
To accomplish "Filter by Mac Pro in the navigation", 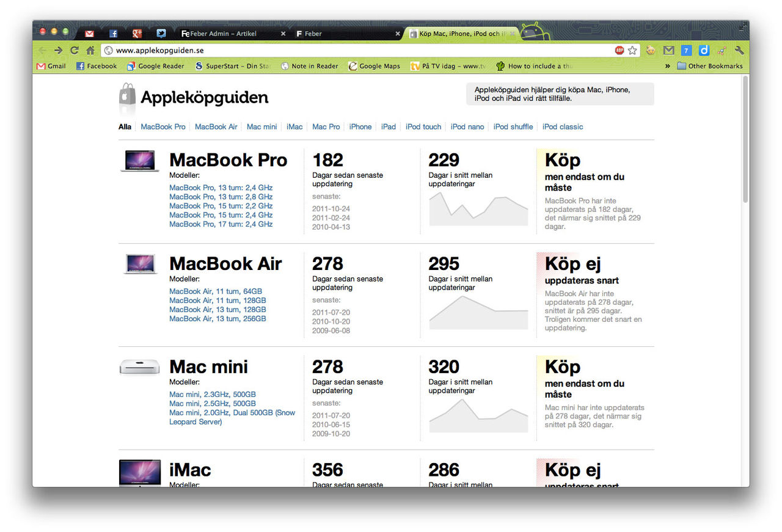I will pyautogui.click(x=326, y=127).
